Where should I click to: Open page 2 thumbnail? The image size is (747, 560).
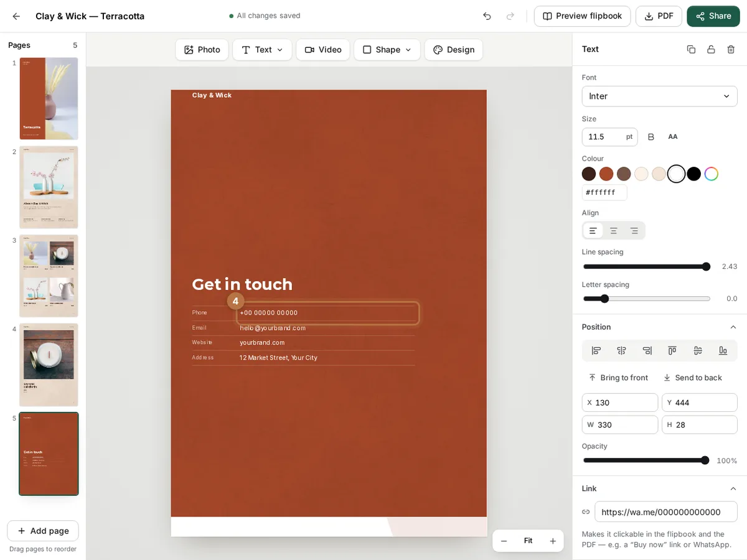[49, 187]
